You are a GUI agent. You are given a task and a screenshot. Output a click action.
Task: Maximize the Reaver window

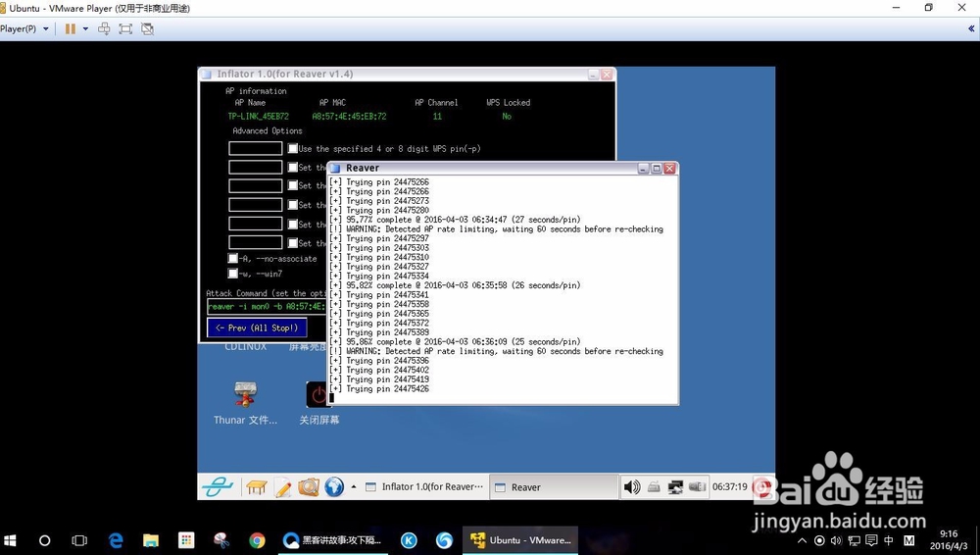click(657, 169)
